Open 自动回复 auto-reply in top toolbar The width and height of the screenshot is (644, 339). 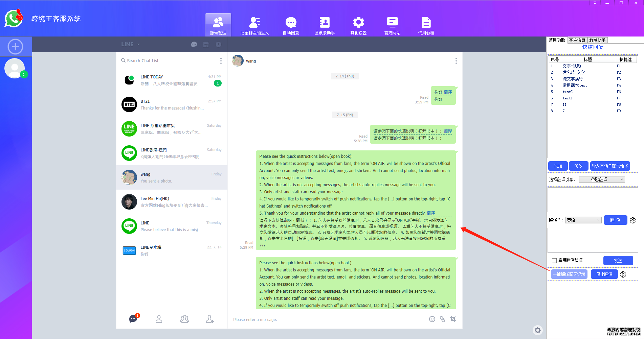click(x=291, y=25)
